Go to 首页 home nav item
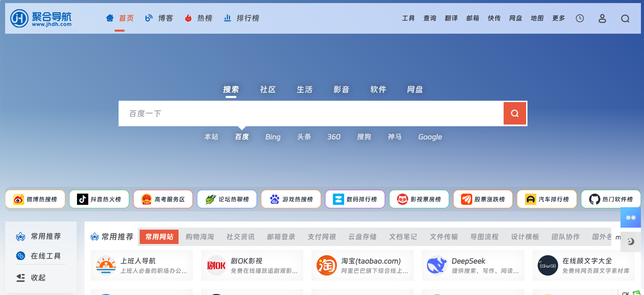This screenshot has height=295, width=644. (120, 18)
